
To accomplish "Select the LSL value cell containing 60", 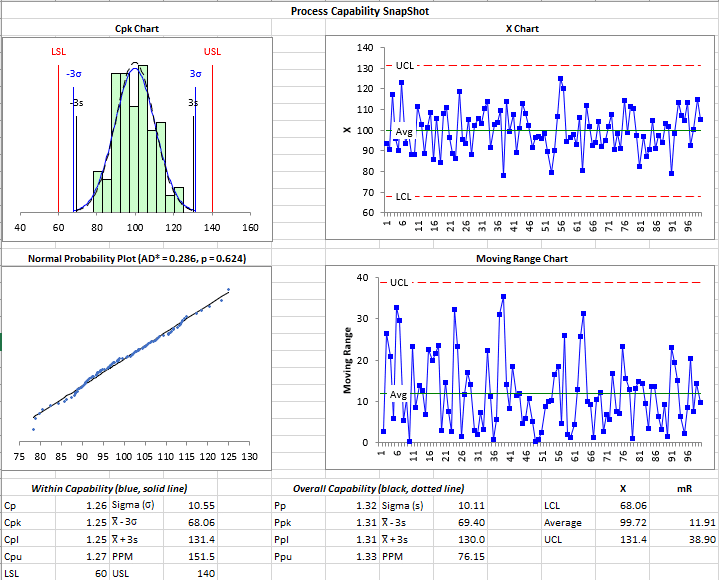I will tap(82, 573).
